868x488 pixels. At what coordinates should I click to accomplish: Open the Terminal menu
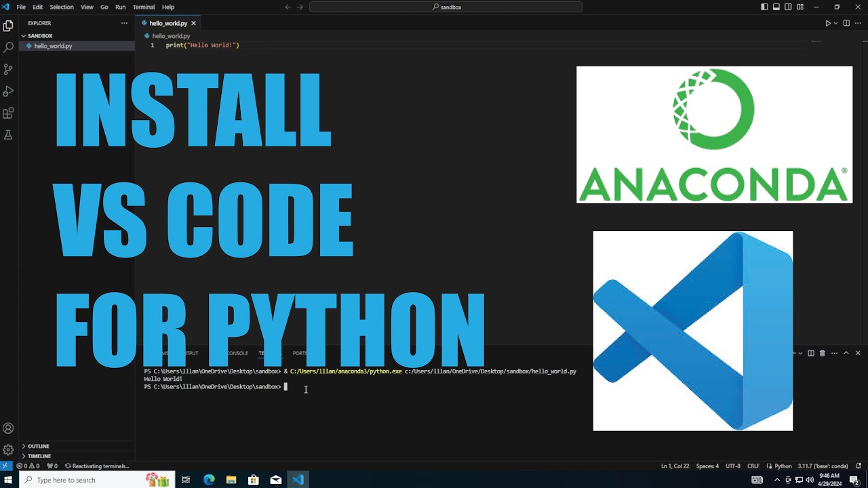click(x=144, y=7)
